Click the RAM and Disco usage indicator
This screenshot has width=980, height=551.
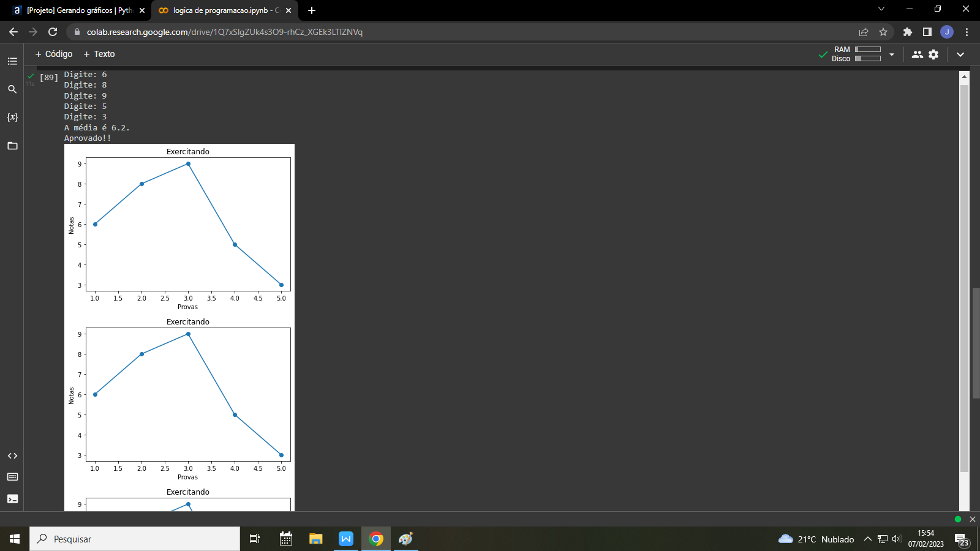click(857, 54)
